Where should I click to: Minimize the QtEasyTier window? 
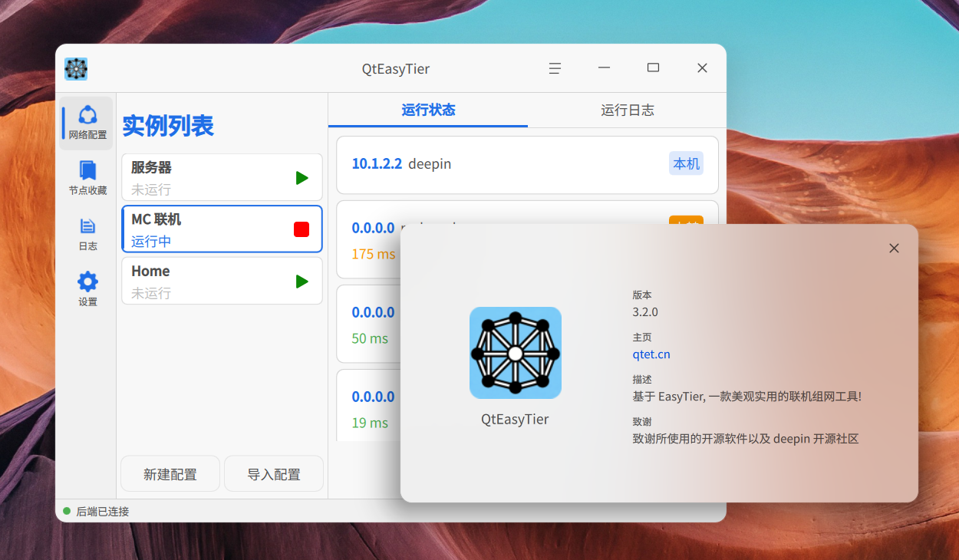coord(605,68)
